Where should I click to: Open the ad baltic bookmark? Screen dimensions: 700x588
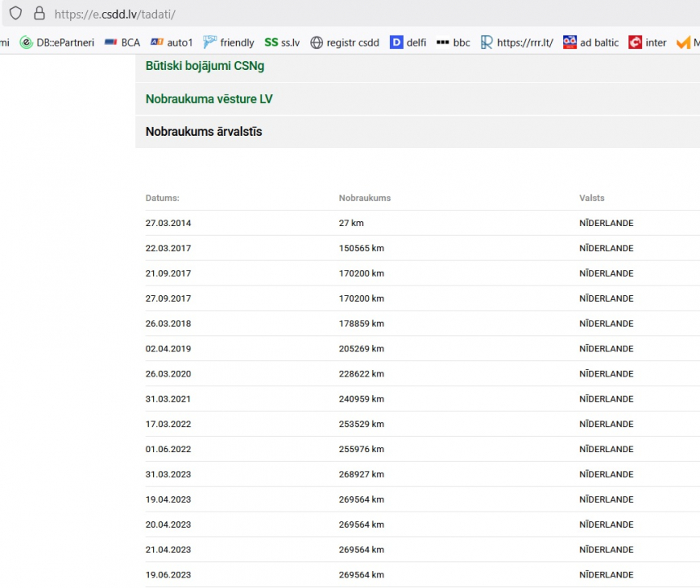(591, 42)
